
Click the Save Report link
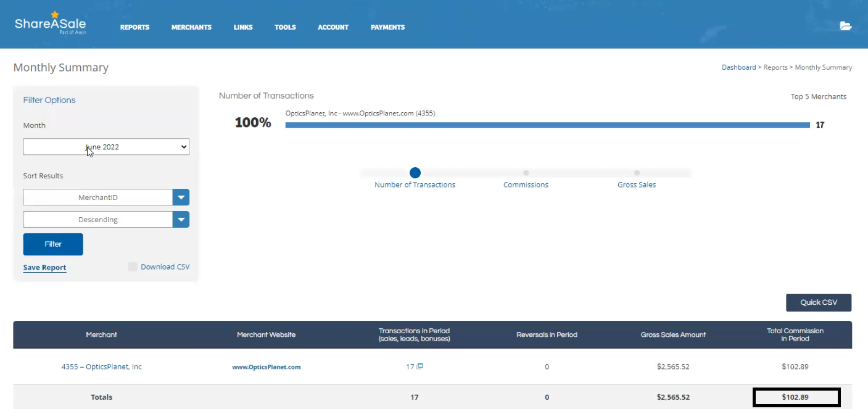tap(44, 267)
